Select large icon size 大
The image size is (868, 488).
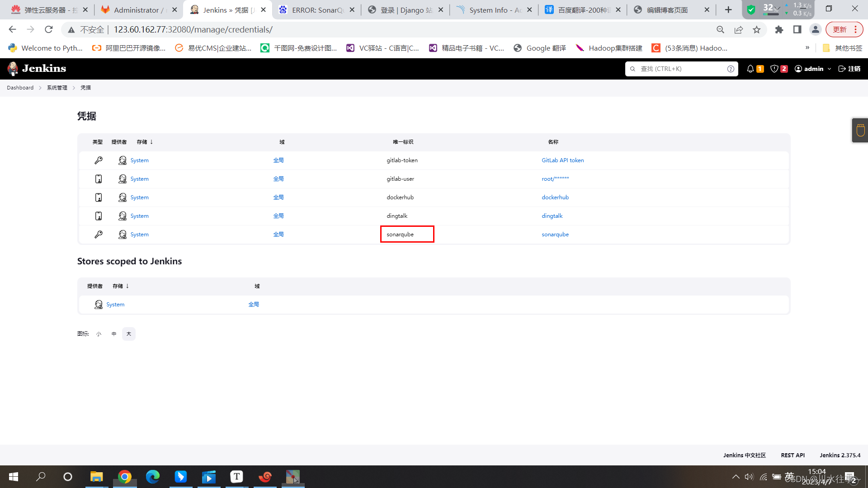pyautogui.click(x=129, y=334)
